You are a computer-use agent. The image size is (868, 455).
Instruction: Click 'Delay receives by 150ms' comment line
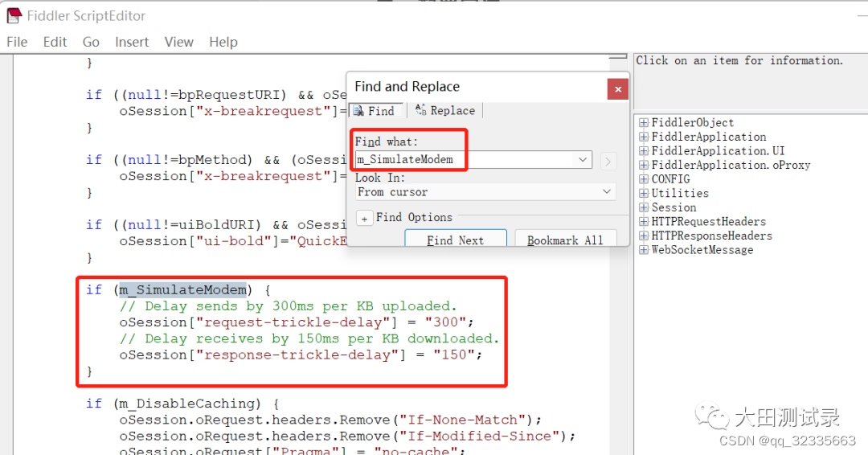click(309, 338)
